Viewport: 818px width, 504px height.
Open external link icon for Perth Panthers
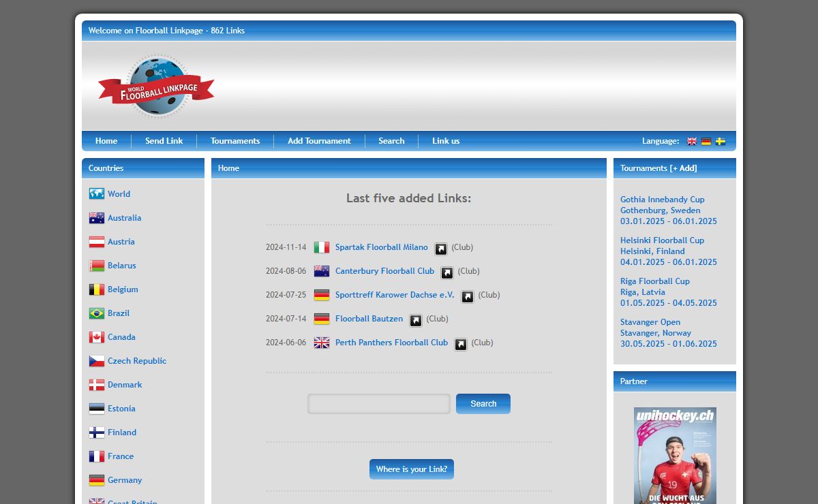click(461, 344)
